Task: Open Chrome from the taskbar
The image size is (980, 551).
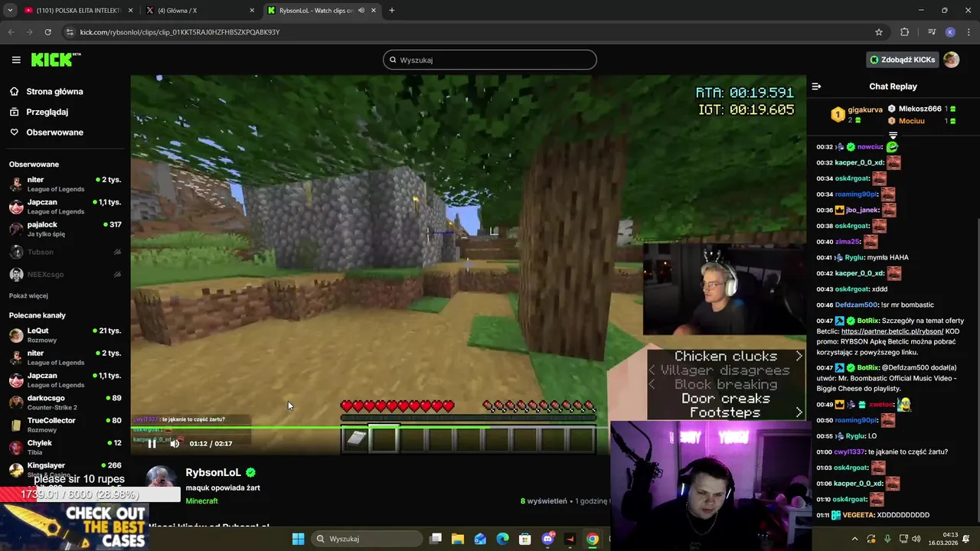Action: (592, 539)
